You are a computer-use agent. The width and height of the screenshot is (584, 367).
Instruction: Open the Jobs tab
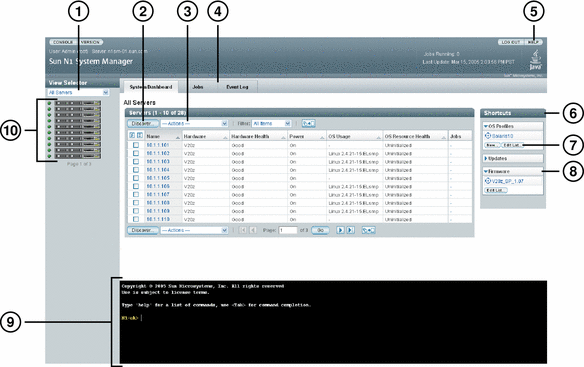point(198,87)
